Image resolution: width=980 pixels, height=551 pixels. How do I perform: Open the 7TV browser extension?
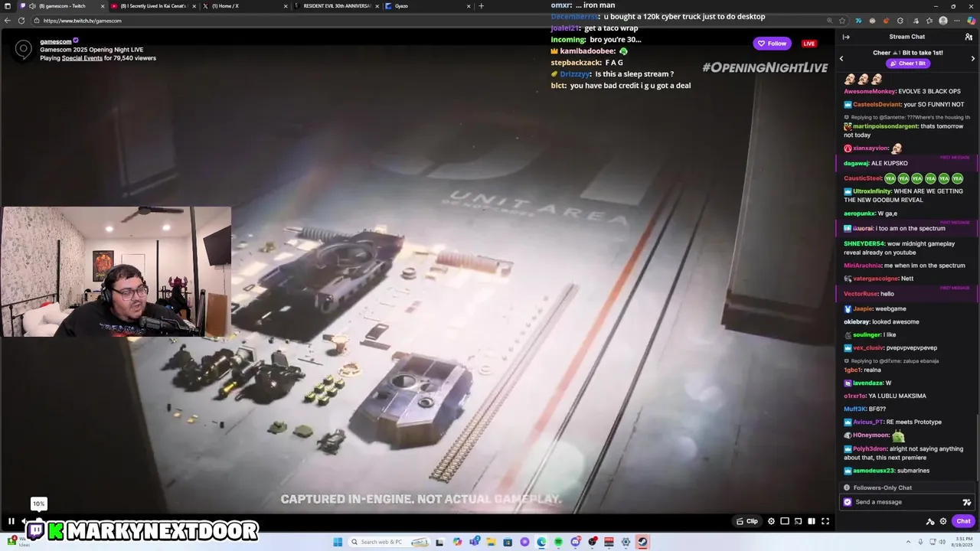pos(857,21)
